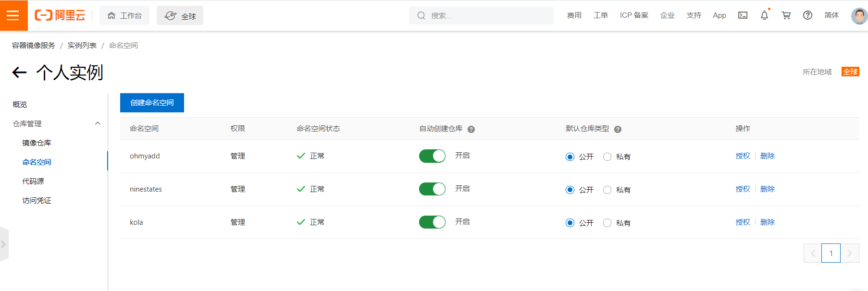Open 概览 in the sidebar
Image resolution: width=868 pixels, height=291 pixels.
tap(20, 104)
